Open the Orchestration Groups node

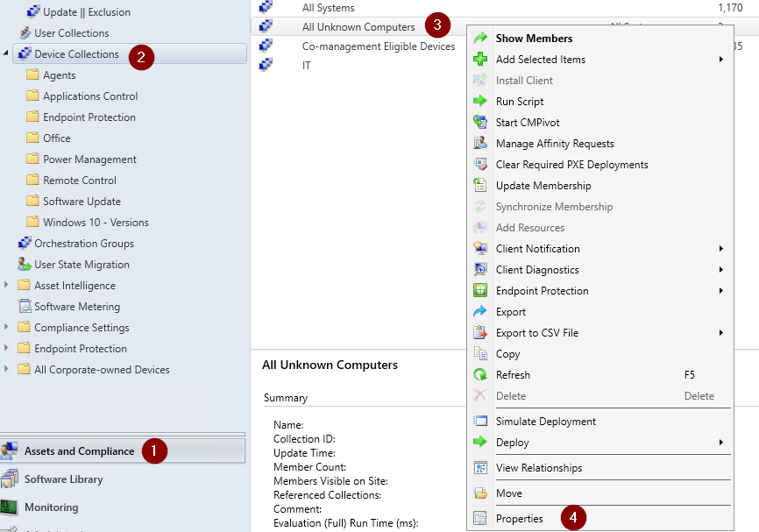coord(84,243)
